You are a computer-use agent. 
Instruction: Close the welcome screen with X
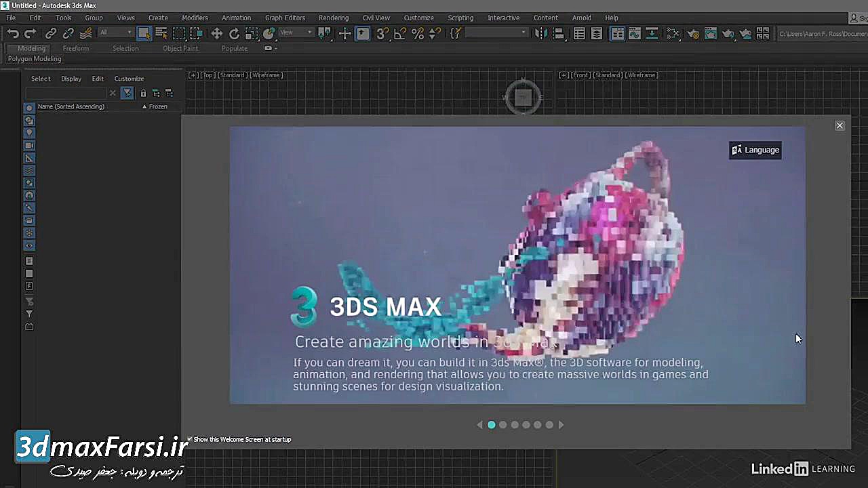[840, 125]
